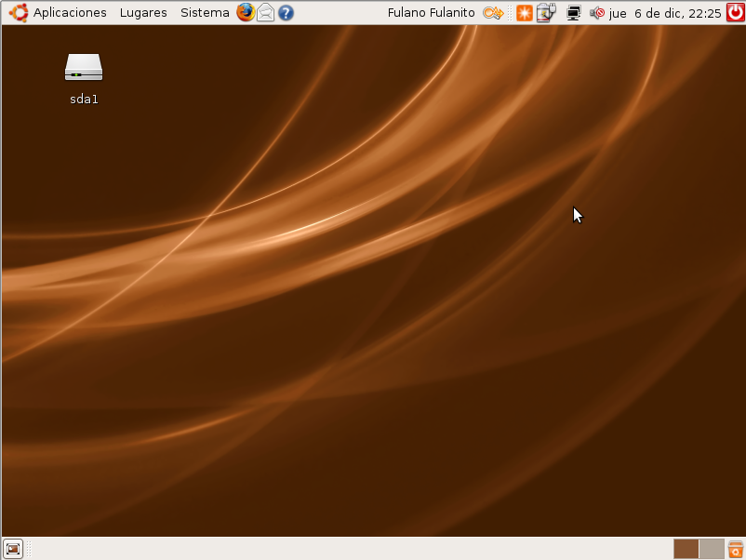Image resolution: width=746 pixels, height=560 pixels.
Task: Open the battery power manager icon
Action: click(x=546, y=13)
